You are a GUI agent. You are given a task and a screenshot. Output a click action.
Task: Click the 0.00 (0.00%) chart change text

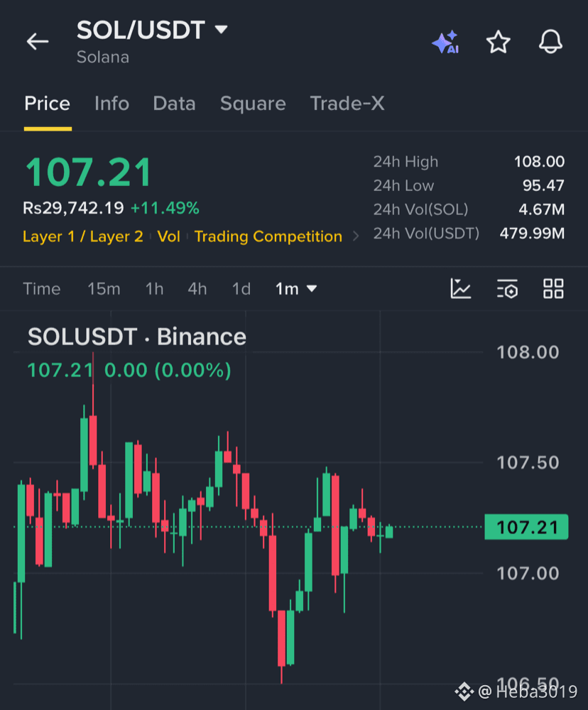pos(168,371)
